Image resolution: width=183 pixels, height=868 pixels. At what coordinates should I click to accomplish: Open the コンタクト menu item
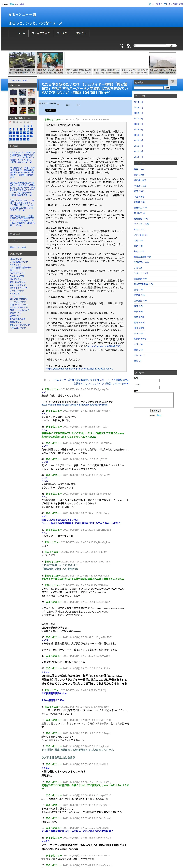click(63, 33)
